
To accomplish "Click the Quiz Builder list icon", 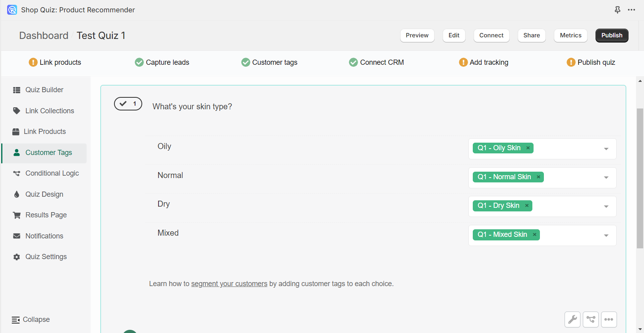I will (x=17, y=90).
